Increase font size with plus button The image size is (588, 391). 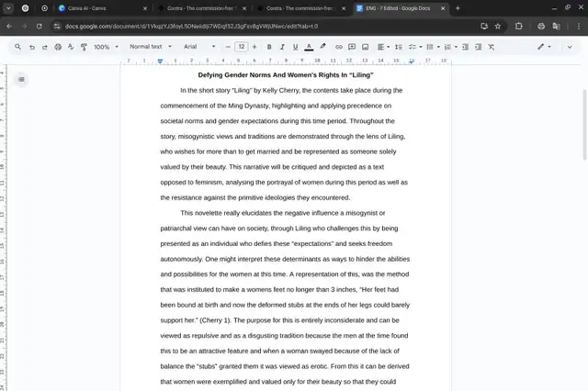point(254,47)
